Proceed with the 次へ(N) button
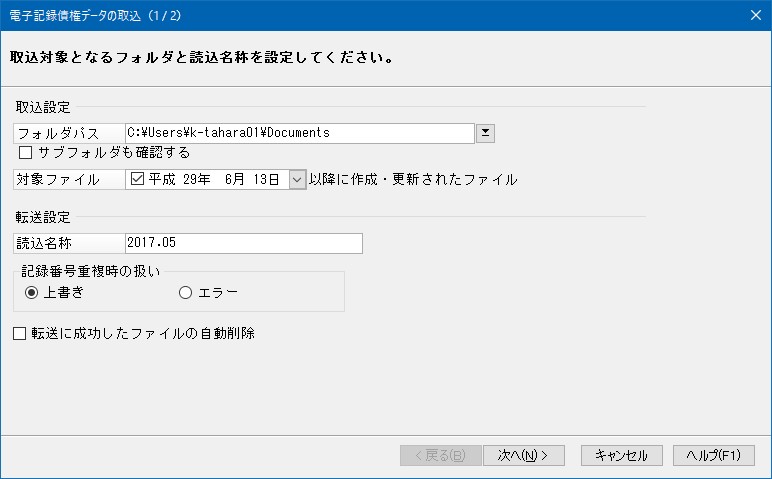 pos(524,455)
